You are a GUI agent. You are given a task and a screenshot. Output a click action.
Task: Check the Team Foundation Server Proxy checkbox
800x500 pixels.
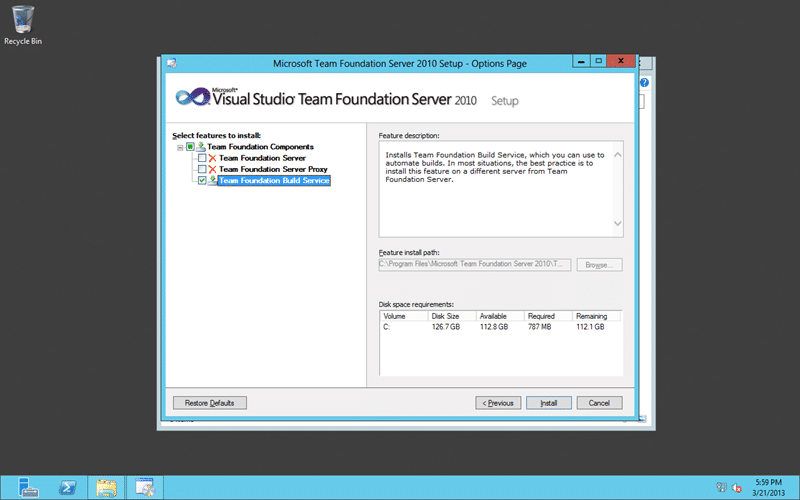click(202, 169)
